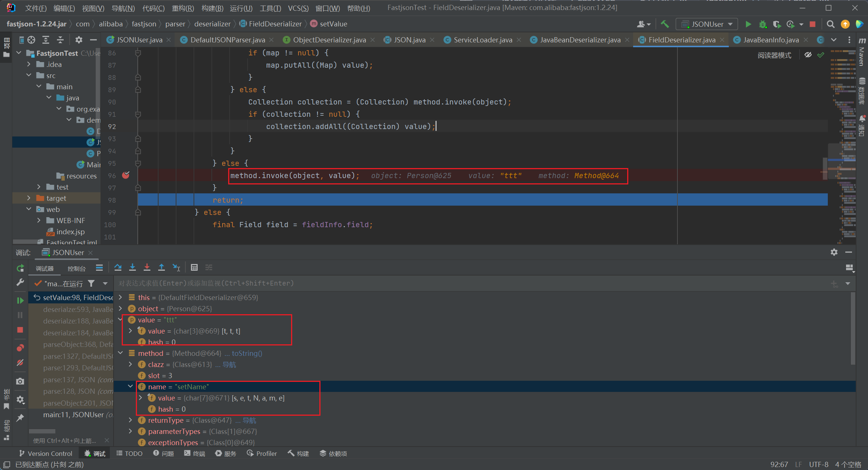
Task: Click Step Into debug icon
Action: tap(133, 267)
